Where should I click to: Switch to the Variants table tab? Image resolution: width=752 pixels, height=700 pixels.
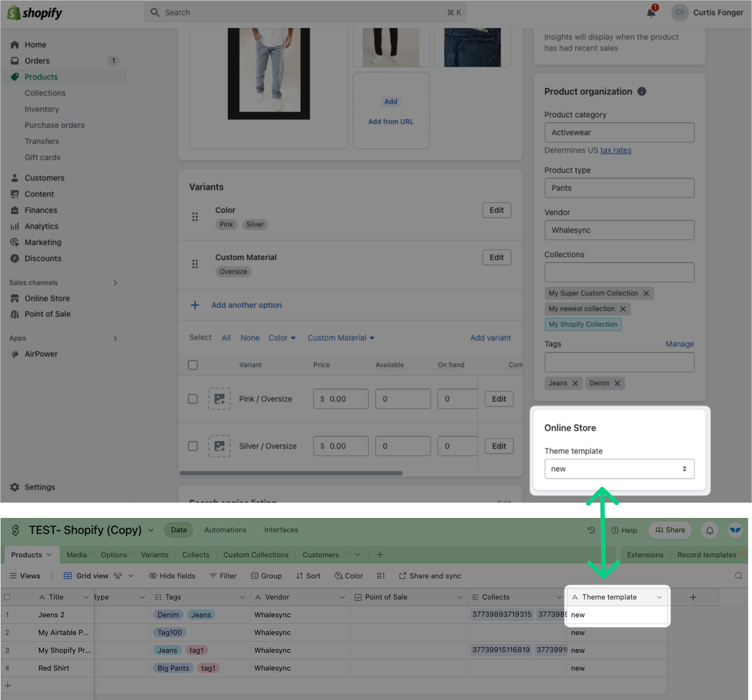[154, 555]
